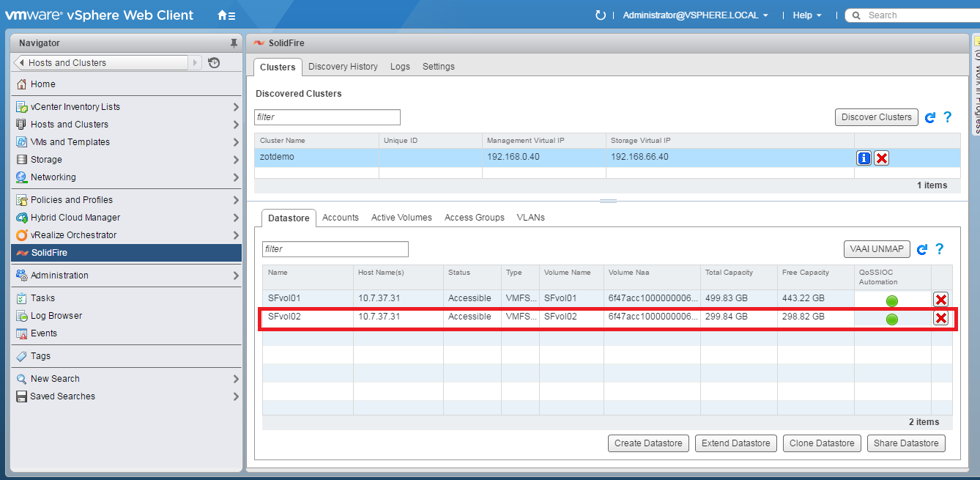Click the Events icon

pos(22,333)
